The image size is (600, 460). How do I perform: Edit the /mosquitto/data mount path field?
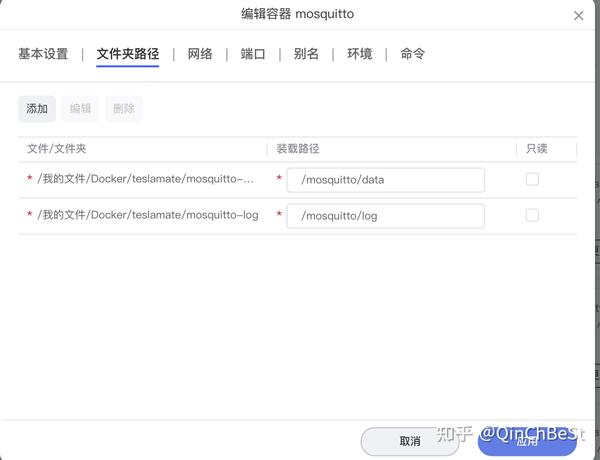pyautogui.click(x=386, y=180)
